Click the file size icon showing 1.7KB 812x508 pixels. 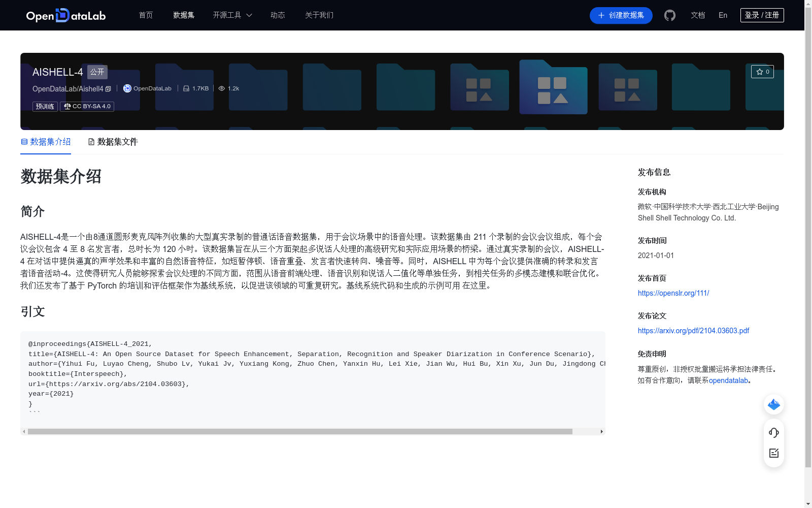point(186,88)
